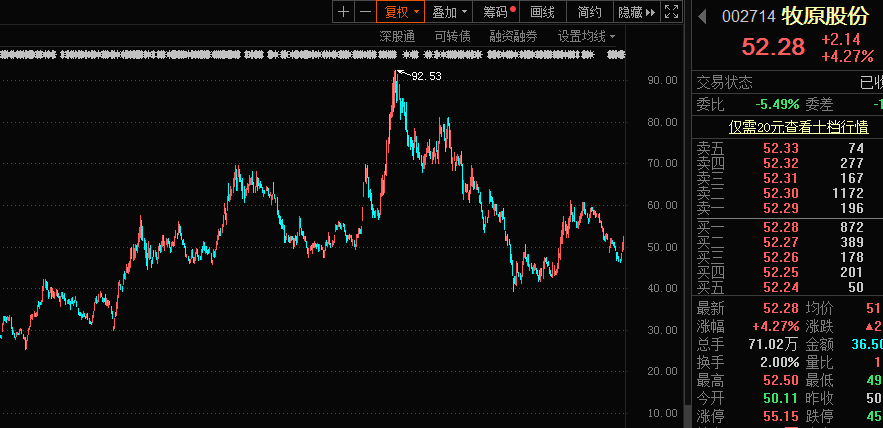Click the 92.53 peak price marker
Screen dimensions: 883x428
click(425, 76)
